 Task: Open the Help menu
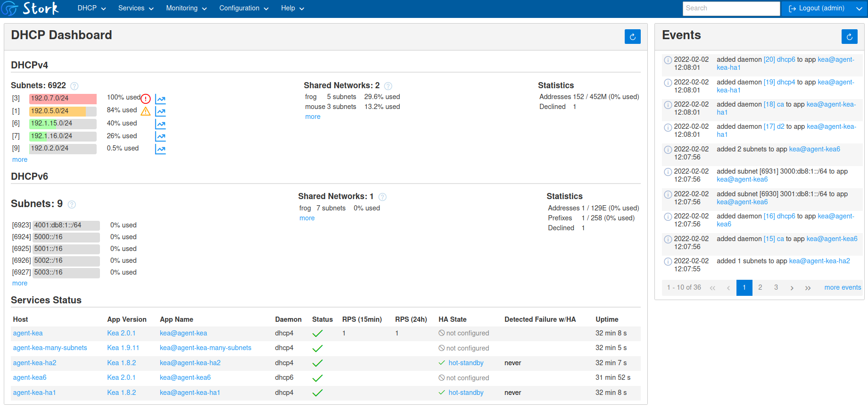(292, 8)
